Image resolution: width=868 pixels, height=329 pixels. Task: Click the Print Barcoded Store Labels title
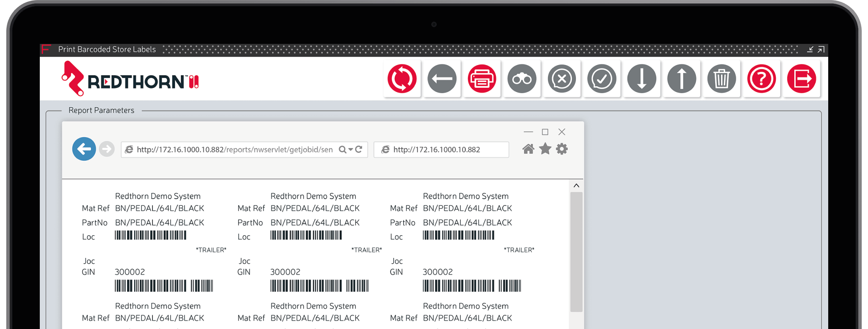pyautogui.click(x=107, y=49)
